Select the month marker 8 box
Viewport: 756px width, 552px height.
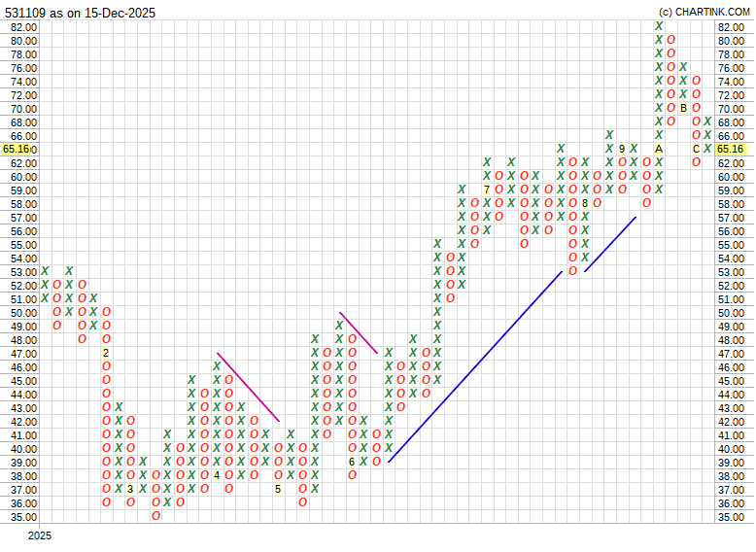(585, 203)
